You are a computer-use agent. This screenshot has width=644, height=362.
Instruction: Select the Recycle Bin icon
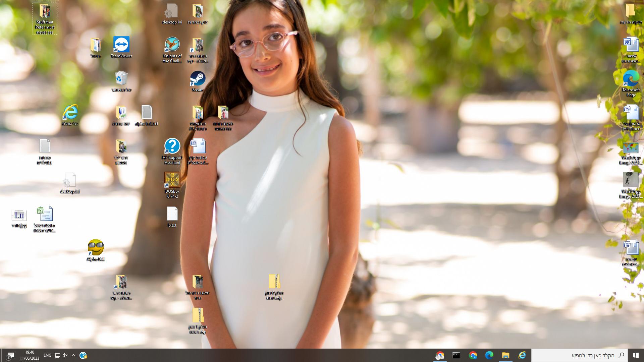point(121,81)
